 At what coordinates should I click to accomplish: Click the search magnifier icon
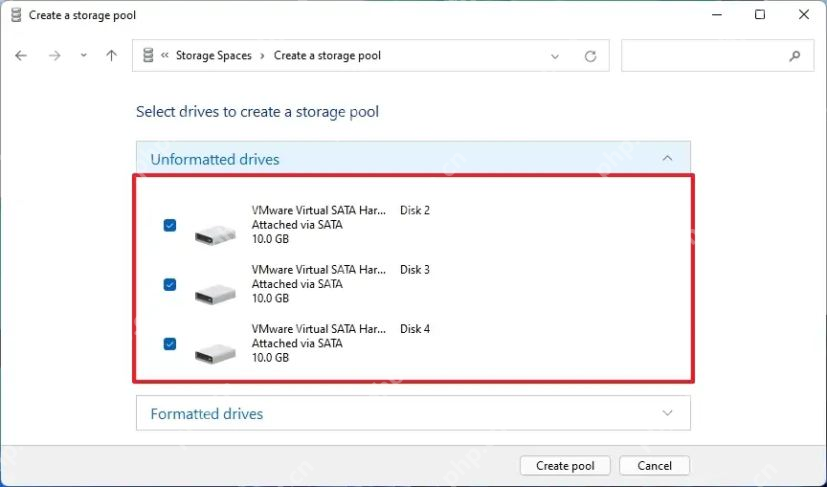[795, 56]
